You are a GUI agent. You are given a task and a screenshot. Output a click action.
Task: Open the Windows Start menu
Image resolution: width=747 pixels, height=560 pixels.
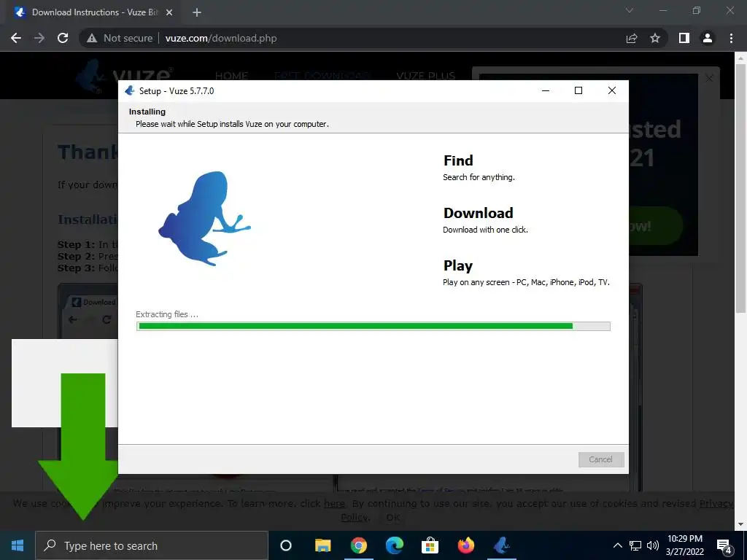(18, 545)
